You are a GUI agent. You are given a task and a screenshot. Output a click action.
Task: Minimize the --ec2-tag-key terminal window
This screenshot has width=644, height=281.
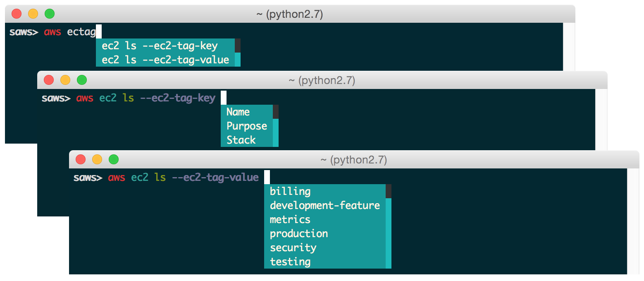point(65,80)
